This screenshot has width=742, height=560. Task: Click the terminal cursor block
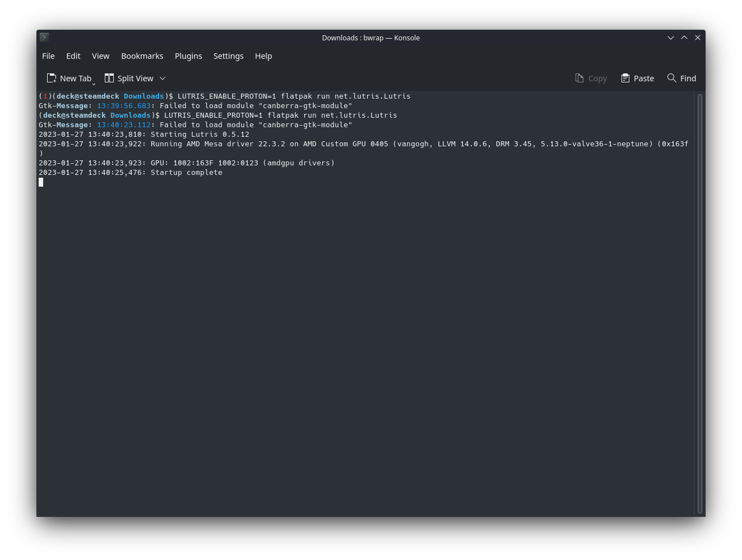point(41,182)
